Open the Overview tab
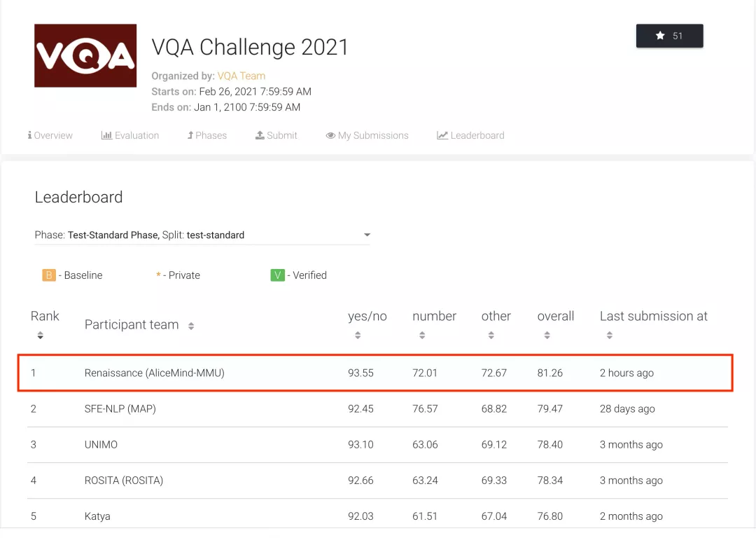This screenshot has height=538, width=756. 50,136
